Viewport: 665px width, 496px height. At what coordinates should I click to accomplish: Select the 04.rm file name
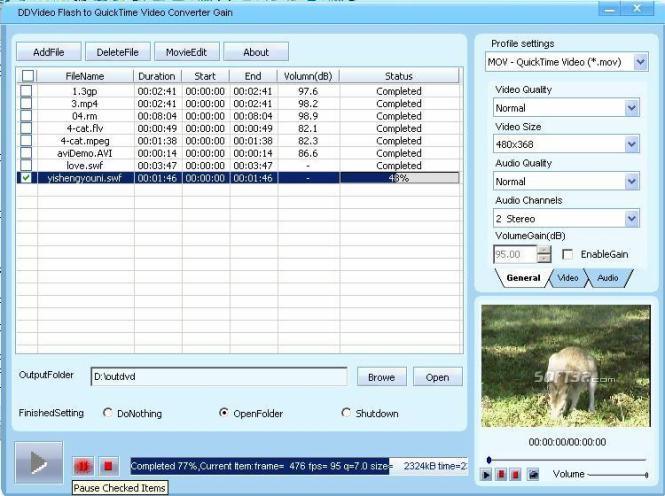[84, 116]
